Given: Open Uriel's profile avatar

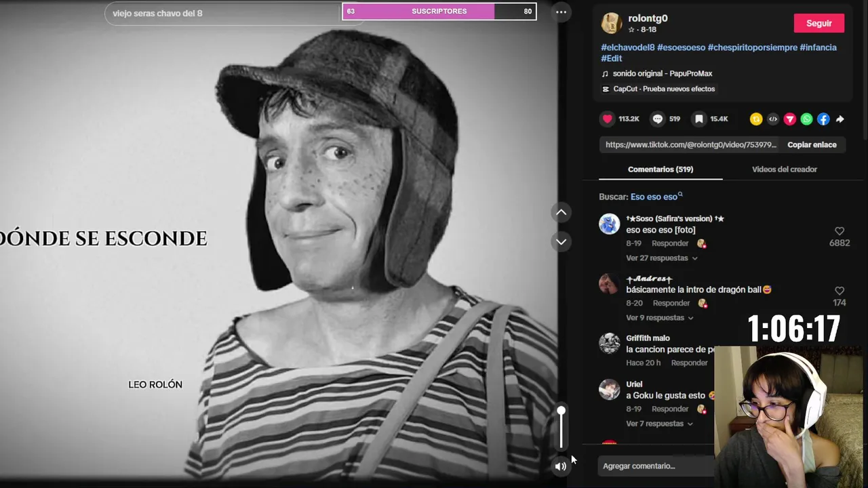Looking at the screenshot, I should [610, 389].
